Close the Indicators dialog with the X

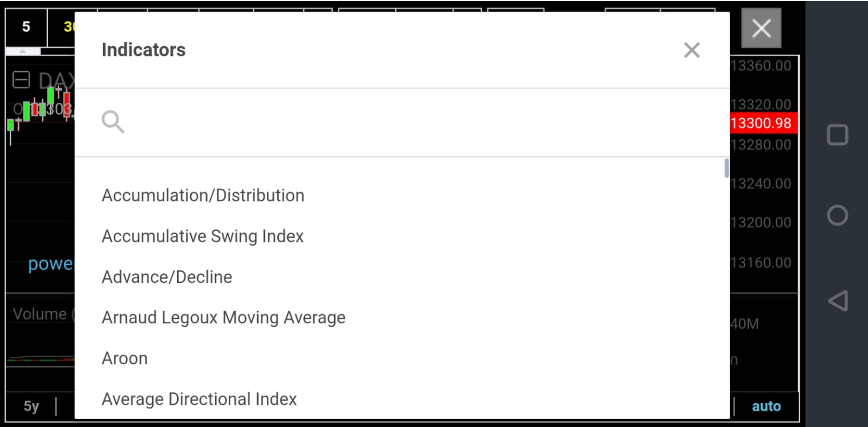[x=692, y=50]
